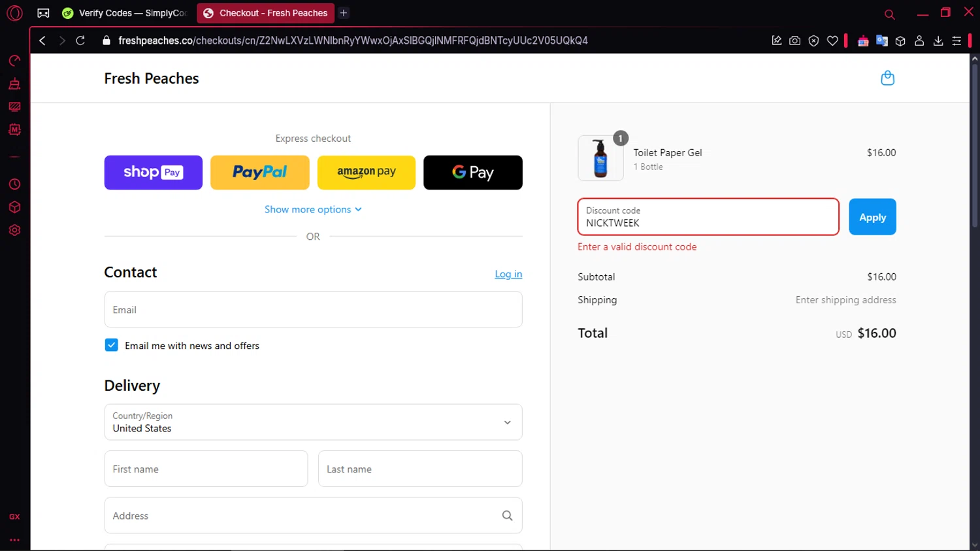Viewport: 980px width, 551px height.
Task: Focus the Email input field
Action: [313, 310]
